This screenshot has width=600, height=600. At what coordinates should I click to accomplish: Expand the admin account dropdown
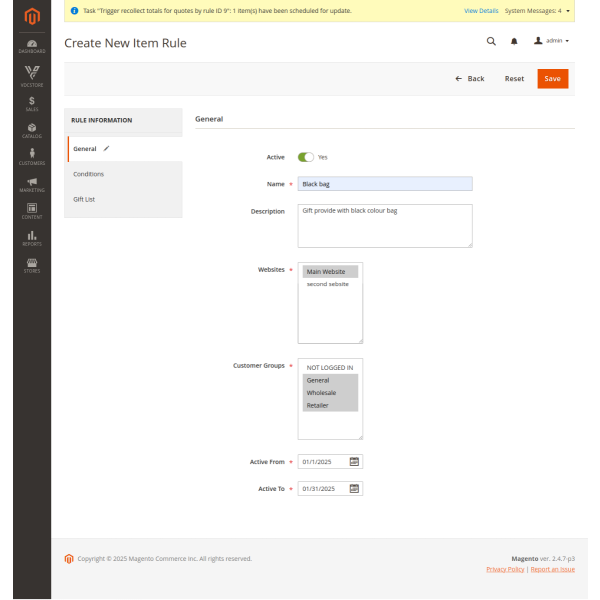(x=552, y=41)
